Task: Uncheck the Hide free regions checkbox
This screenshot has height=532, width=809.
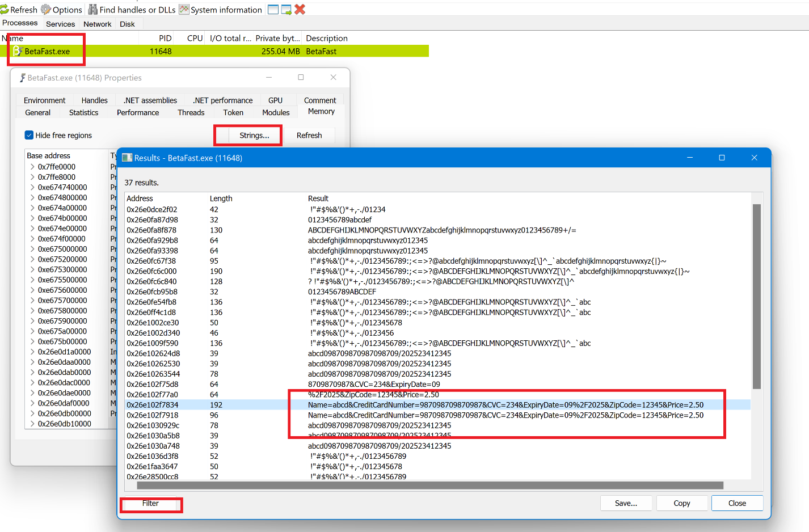Action: tap(29, 135)
